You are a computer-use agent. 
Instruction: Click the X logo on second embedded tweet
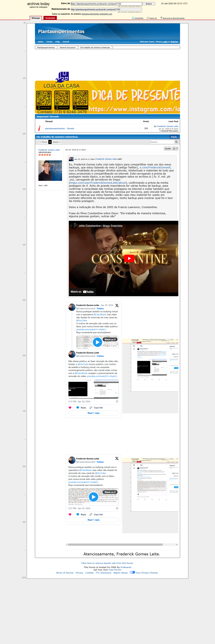pos(117,458)
